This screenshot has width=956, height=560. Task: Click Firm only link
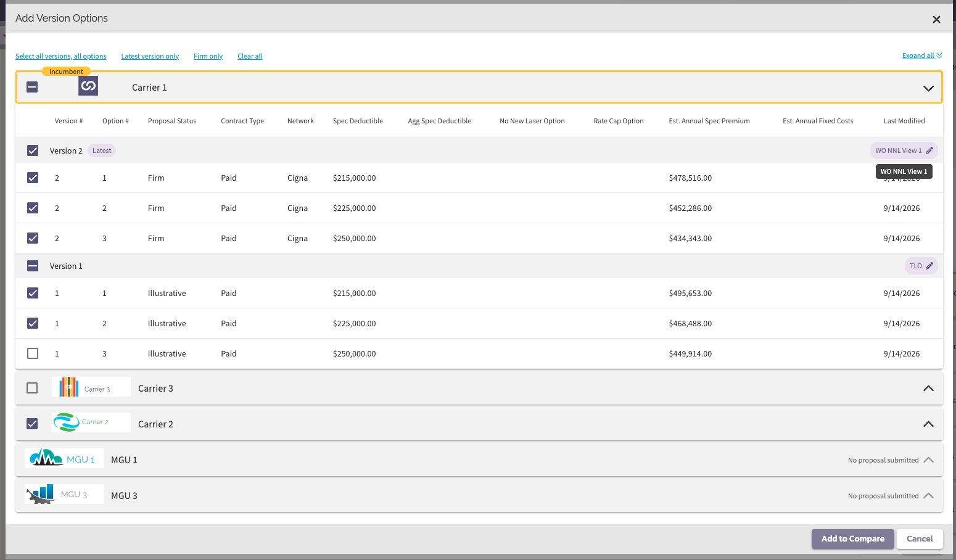[208, 56]
